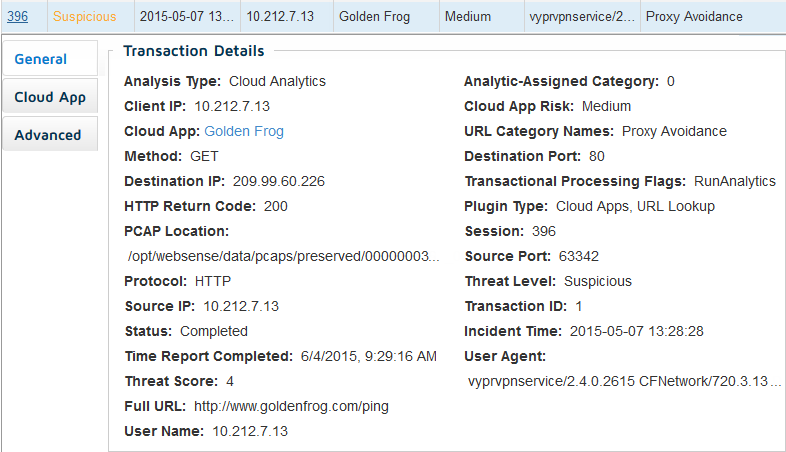786x452 pixels.
Task: Switch to the Cloud App tab
Action: pyautogui.click(x=50, y=97)
